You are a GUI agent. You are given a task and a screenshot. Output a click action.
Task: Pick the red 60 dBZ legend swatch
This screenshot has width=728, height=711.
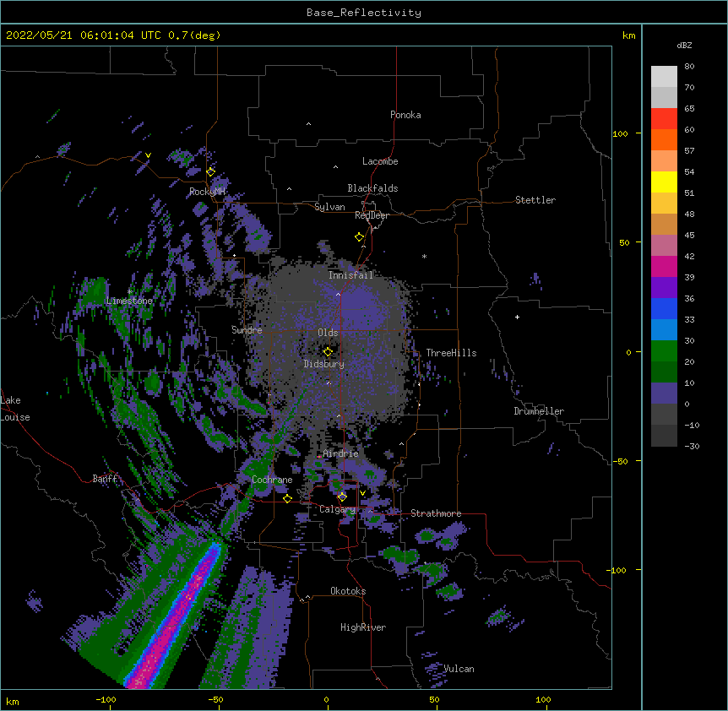pos(664,118)
